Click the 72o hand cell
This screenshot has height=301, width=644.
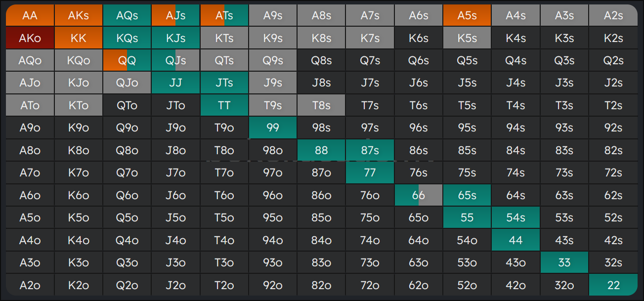pos(370,285)
